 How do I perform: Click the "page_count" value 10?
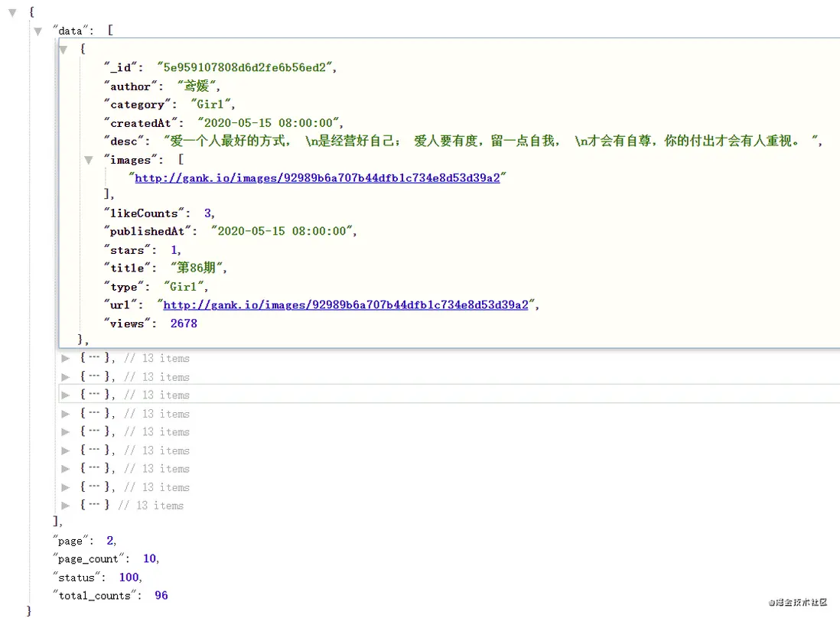point(149,559)
